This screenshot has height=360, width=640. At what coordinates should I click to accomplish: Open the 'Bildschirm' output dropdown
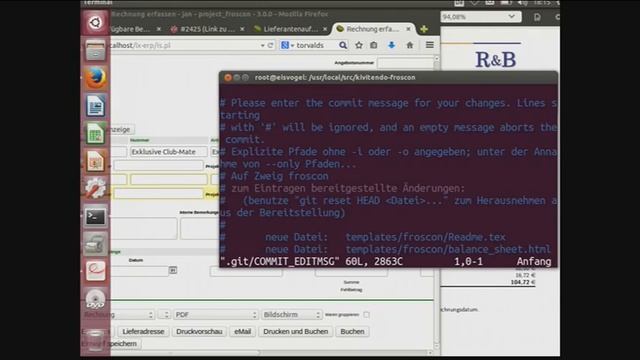(291, 315)
